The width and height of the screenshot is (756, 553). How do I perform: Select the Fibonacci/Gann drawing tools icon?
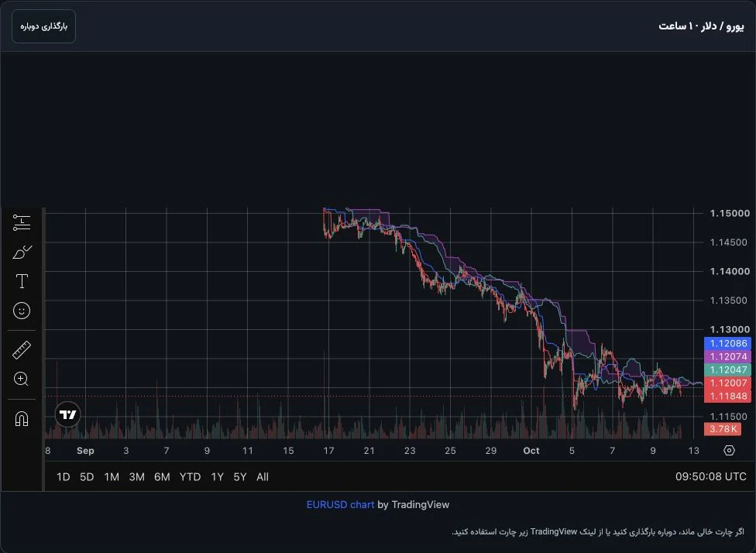(x=22, y=222)
